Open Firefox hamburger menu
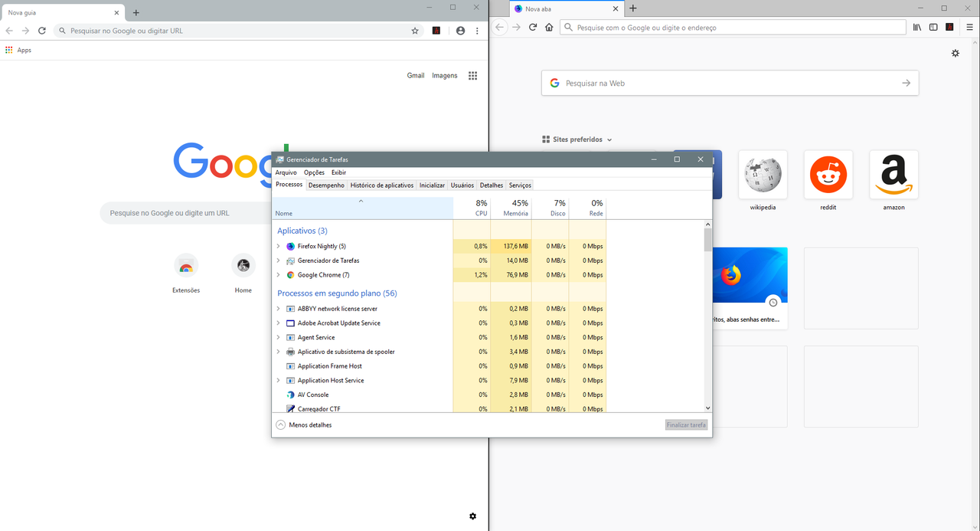Viewport: 980px width, 531px height. 969,28
